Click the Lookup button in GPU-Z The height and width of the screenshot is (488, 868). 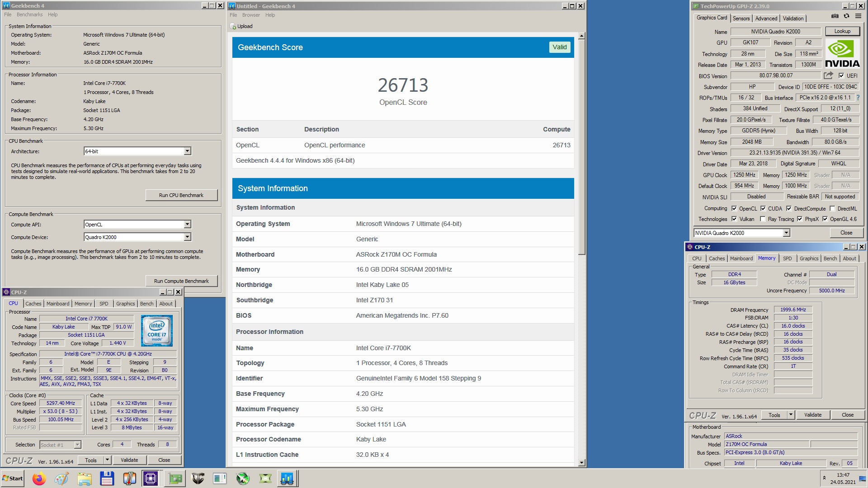[x=842, y=31]
